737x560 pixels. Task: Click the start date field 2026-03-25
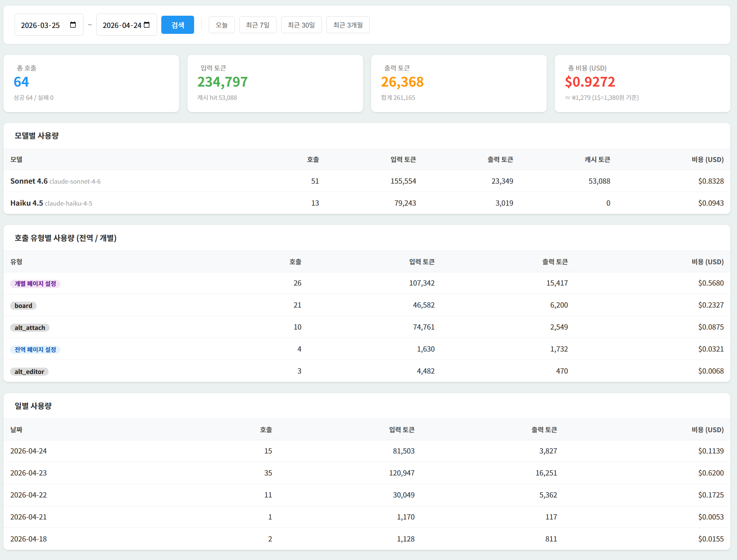click(x=40, y=25)
